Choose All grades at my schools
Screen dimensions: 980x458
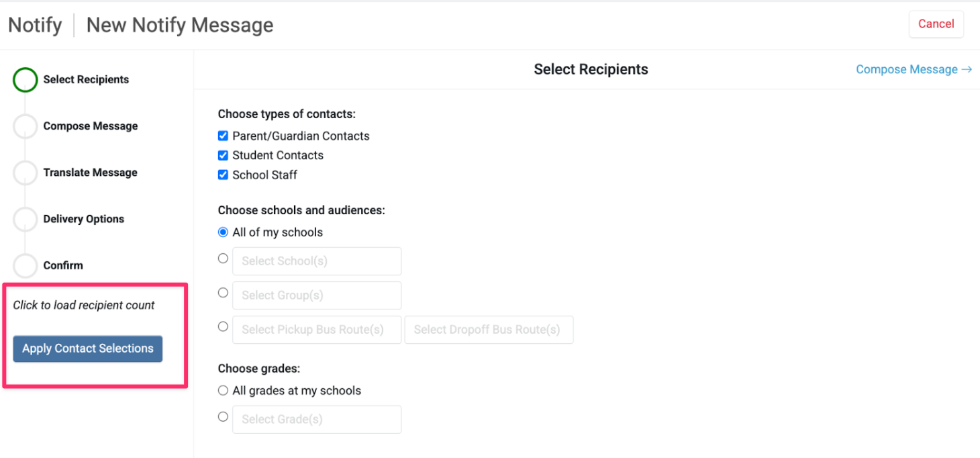[x=223, y=391]
